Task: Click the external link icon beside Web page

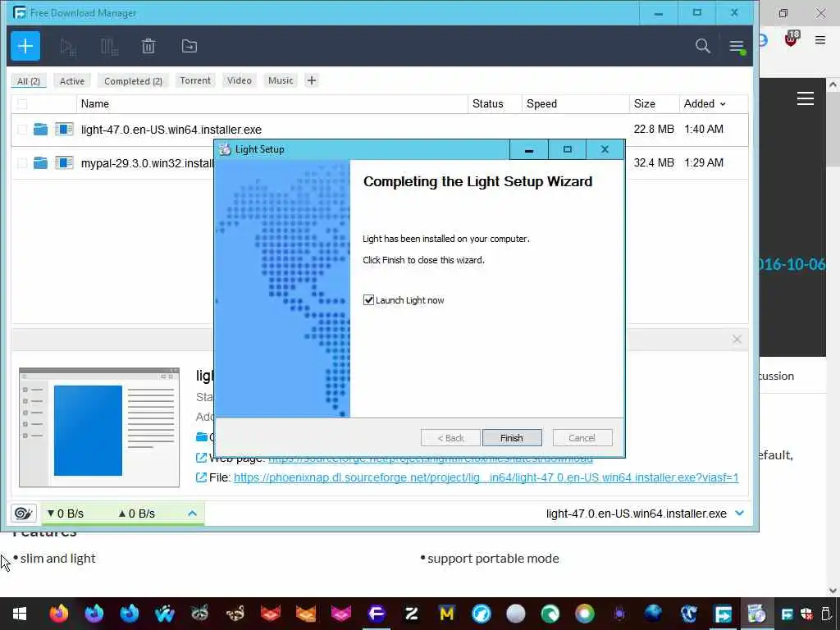Action: 201,458
